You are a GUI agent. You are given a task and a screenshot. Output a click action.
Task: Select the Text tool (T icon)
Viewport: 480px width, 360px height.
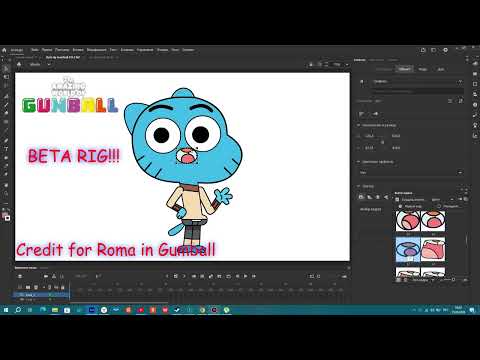click(6, 149)
